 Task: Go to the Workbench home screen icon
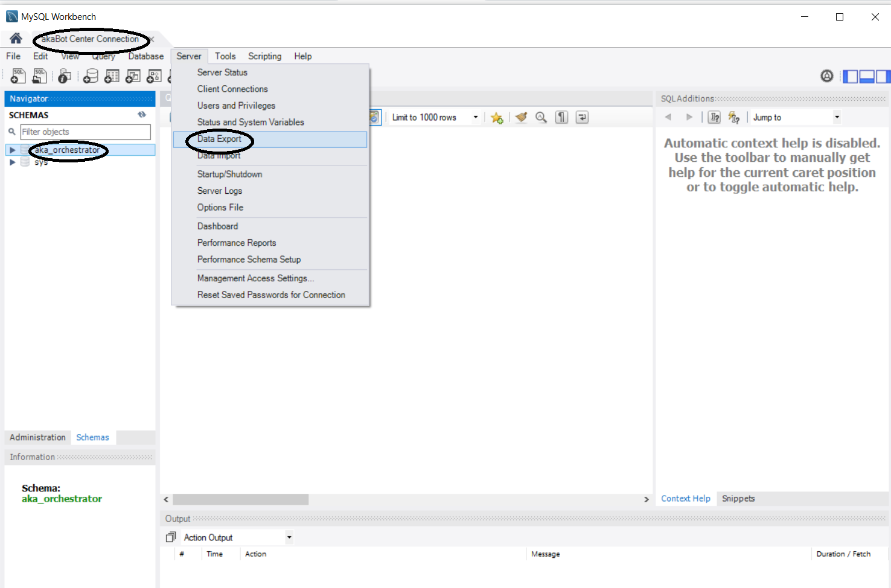click(16, 39)
